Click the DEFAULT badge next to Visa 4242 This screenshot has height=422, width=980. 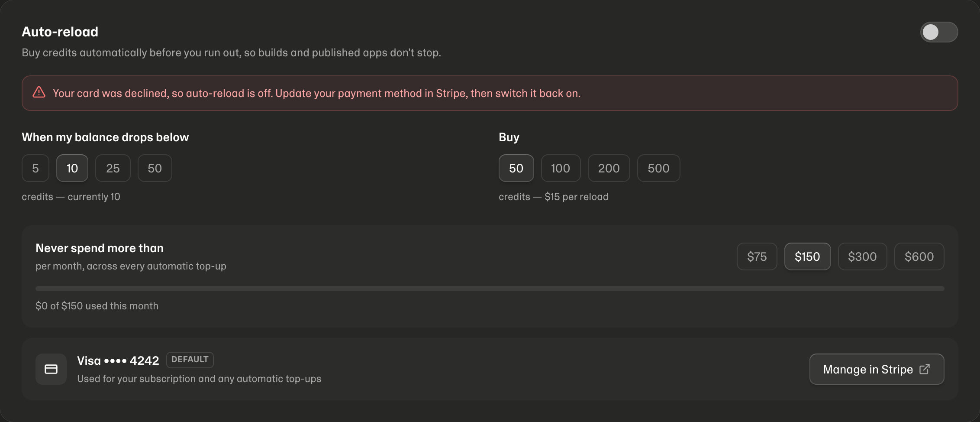click(190, 360)
